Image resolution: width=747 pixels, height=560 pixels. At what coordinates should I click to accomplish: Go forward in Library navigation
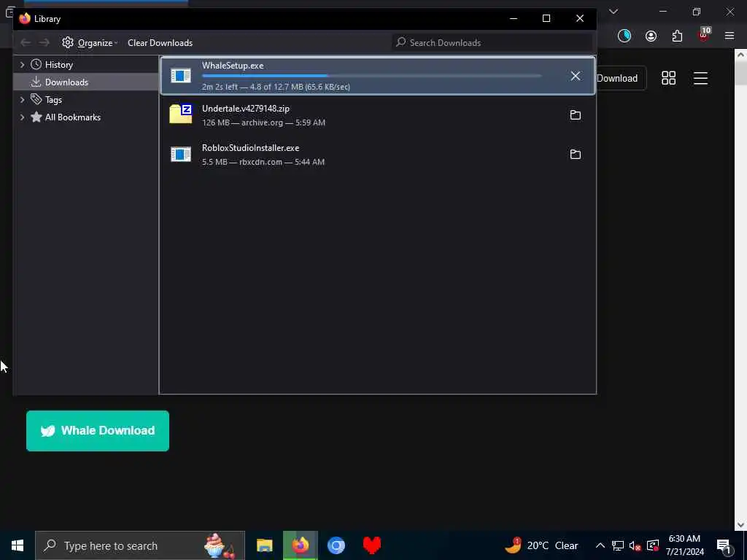point(44,43)
